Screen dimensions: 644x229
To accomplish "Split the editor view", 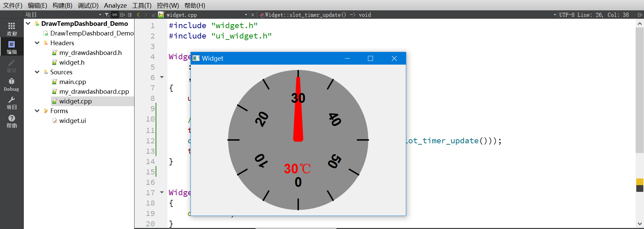I will tap(640, 15).
